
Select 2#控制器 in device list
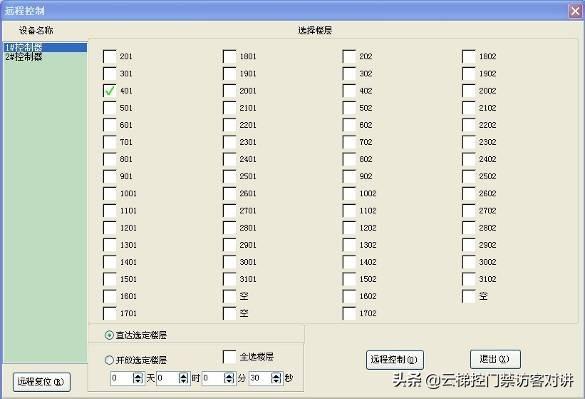tap(24, 57)
